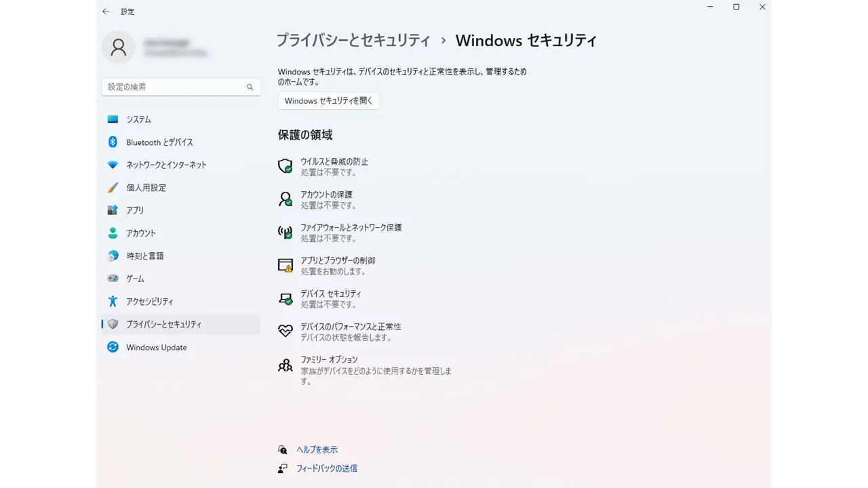Click the virus and threat protection shield icon
The height and width of the screenshot is (488, 868).
pos(285,167)
